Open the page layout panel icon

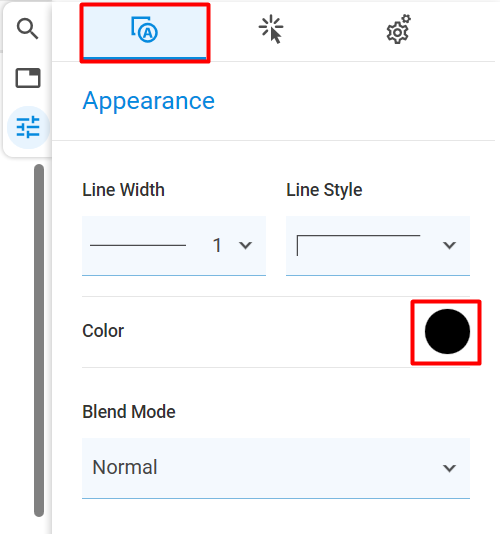[28, 78]
